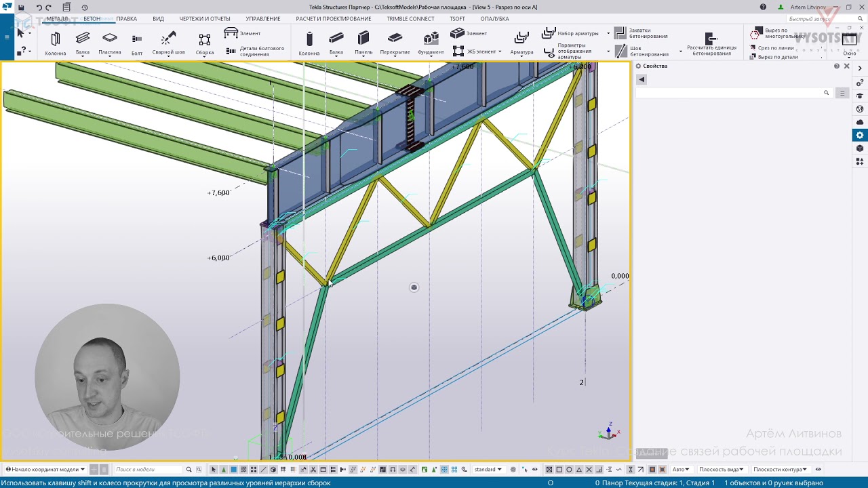
Task: Open the Набор арматуры dropdown
Action: [608, 33]
